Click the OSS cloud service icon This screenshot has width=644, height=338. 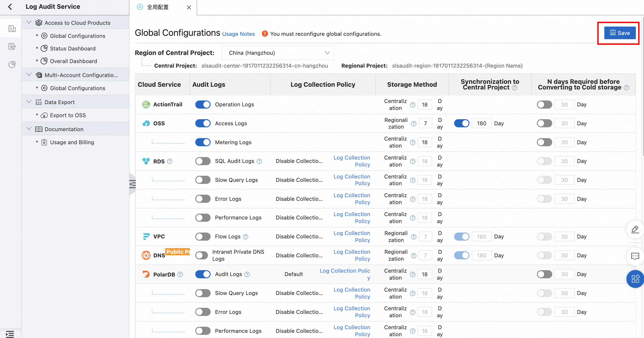pyautogui.click(x=146, y=123)
